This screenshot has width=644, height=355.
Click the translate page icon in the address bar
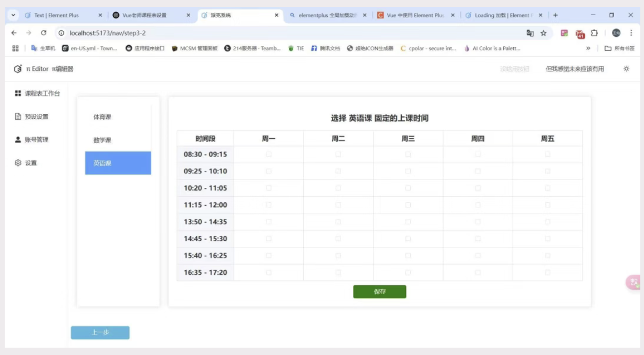click(x=530, y=33)
